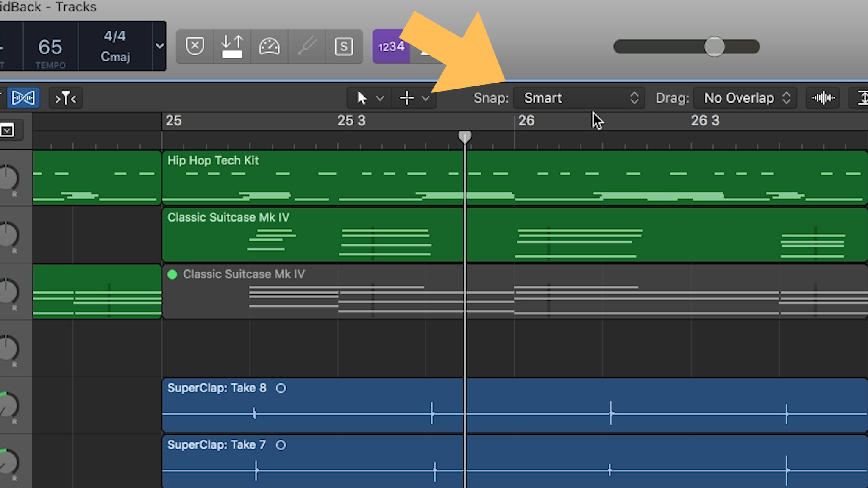Open the Drag No Overlap dropdown
This screenshot has height=488, width=868.
point(745,98)
